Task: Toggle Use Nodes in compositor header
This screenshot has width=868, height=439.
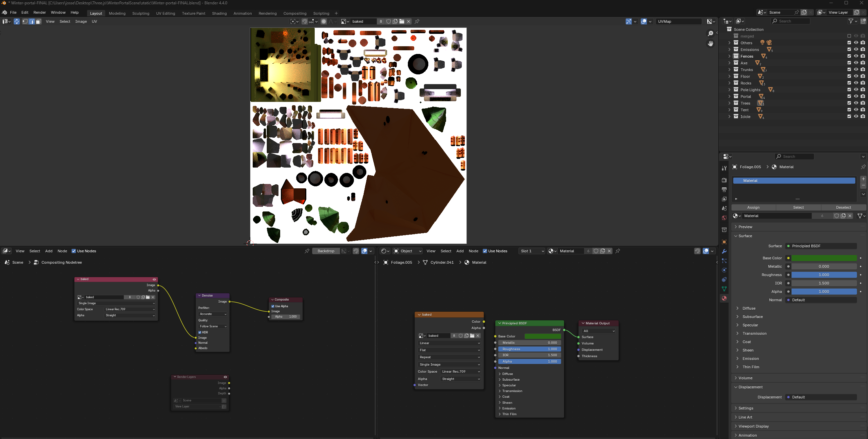Action: (x=73, y=251)
